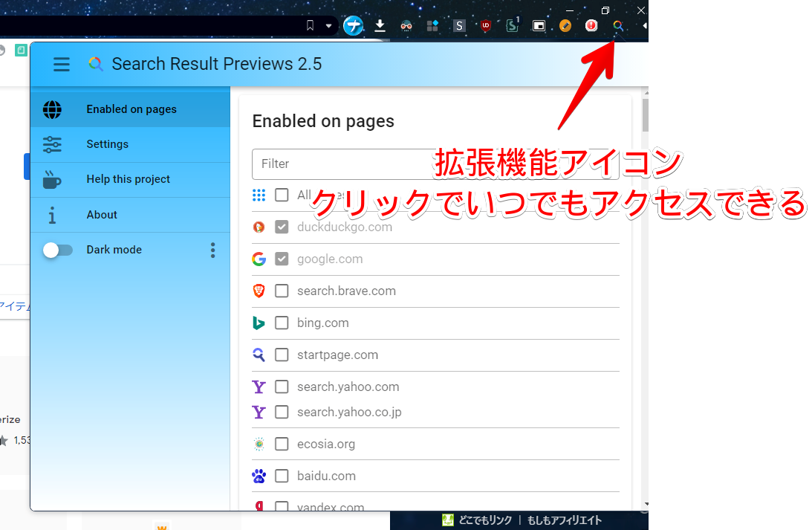812x530 pixels.
Task: Click the Brave lion favicon
Action: (x=259, y=291)
